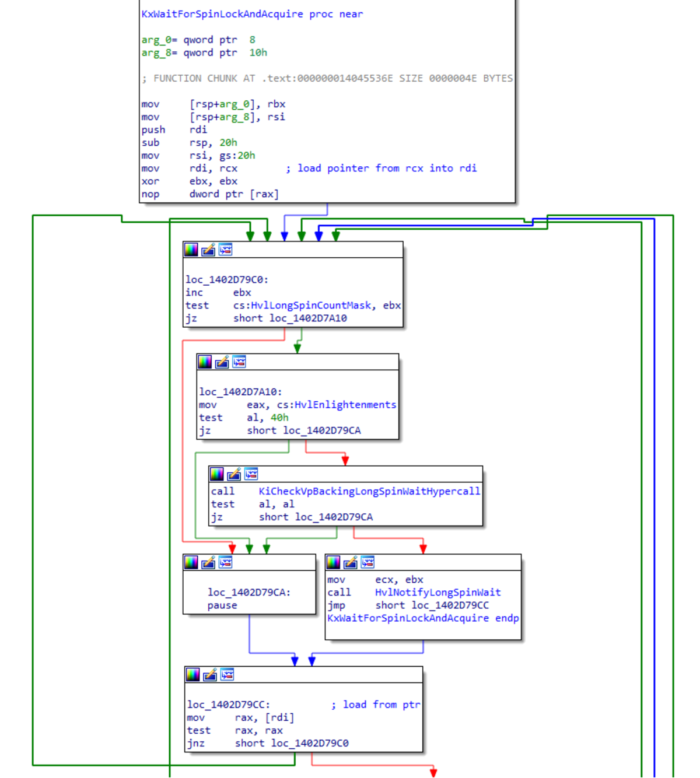Click the loc_1402D79C0 jump target in jnz
Screen dimensions: 700x778
tap(309, 743)
